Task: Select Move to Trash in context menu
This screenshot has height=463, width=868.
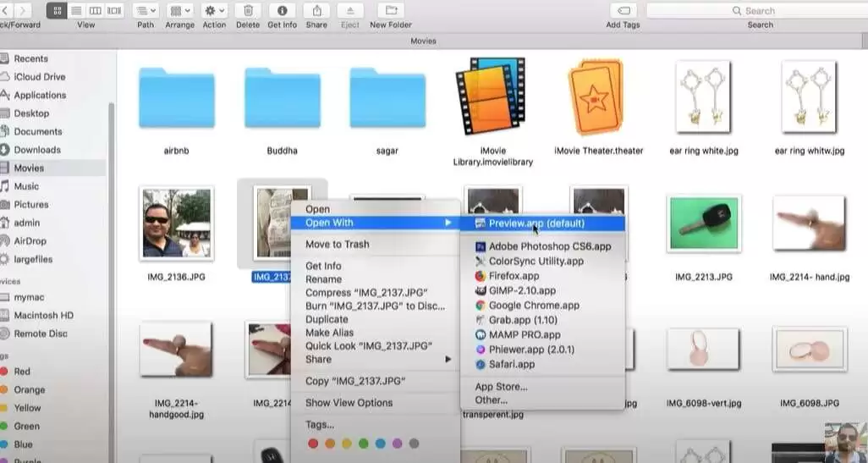Action: coord(337,245)
